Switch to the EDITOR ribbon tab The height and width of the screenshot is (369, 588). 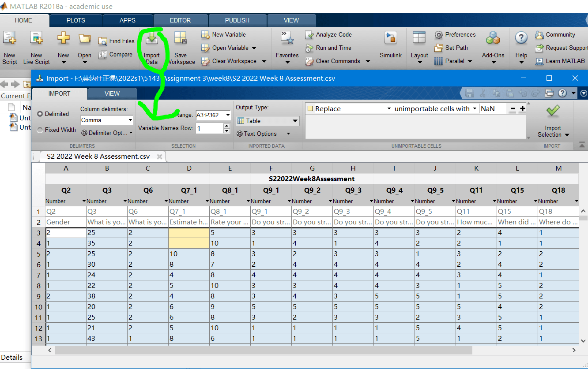coord(181,20)
